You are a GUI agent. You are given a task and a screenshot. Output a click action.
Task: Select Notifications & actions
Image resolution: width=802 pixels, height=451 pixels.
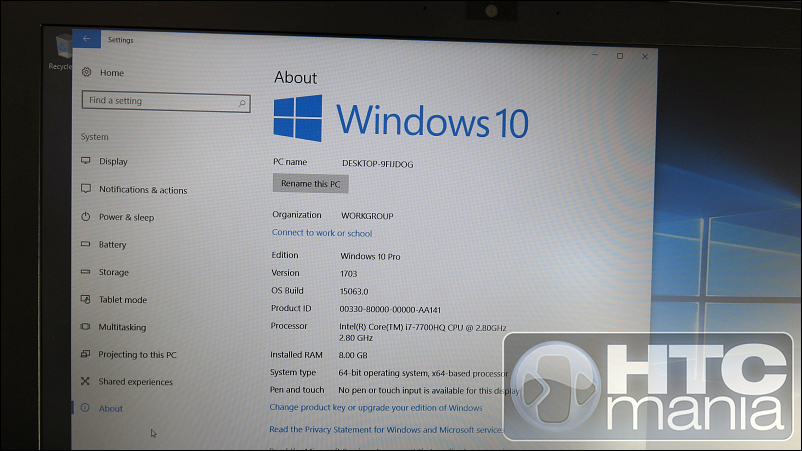[143, 190]
